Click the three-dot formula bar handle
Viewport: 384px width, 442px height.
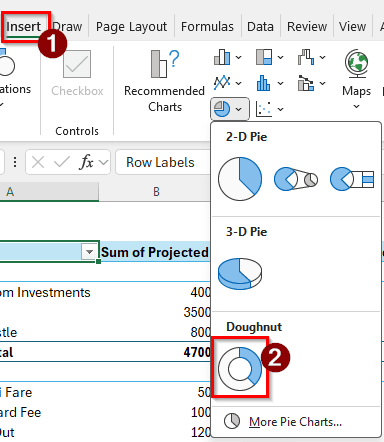point(15,162)
